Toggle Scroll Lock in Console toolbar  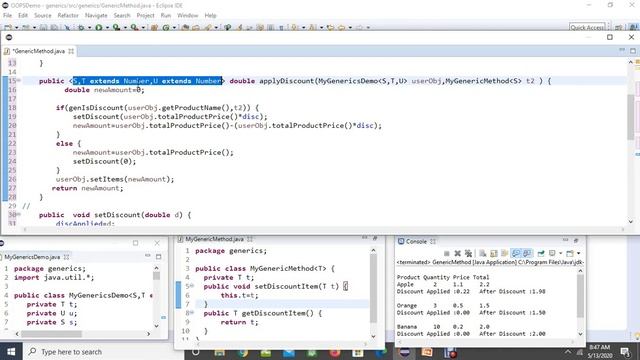(x=493, y=253)
